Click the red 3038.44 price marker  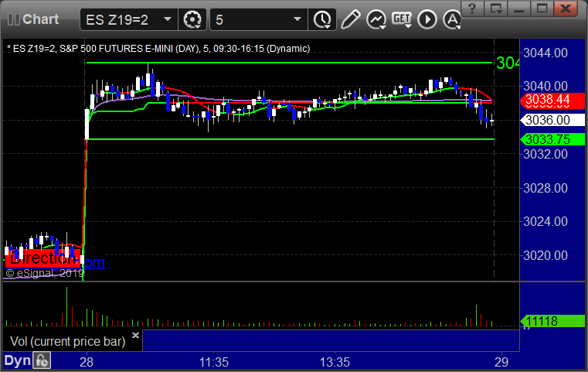tap(552, 100)
